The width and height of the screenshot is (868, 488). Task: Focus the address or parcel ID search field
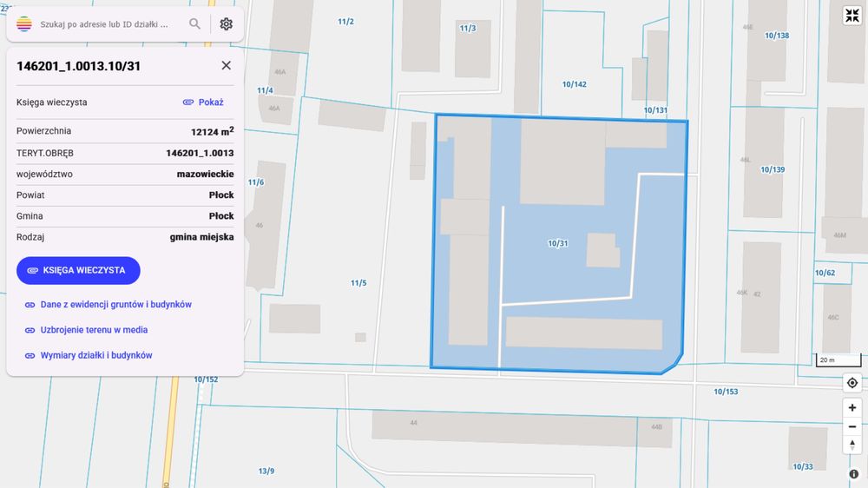tap(104, 24)
